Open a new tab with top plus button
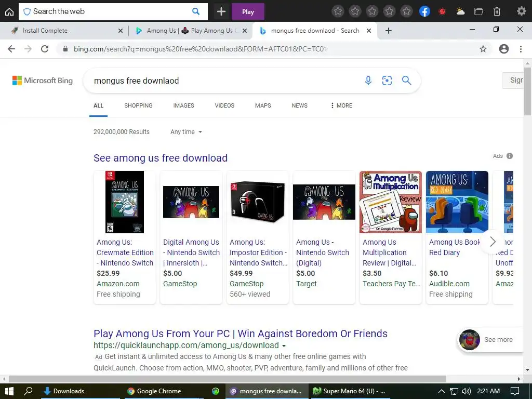Viewport: 532px width, 399px height. 221,11
